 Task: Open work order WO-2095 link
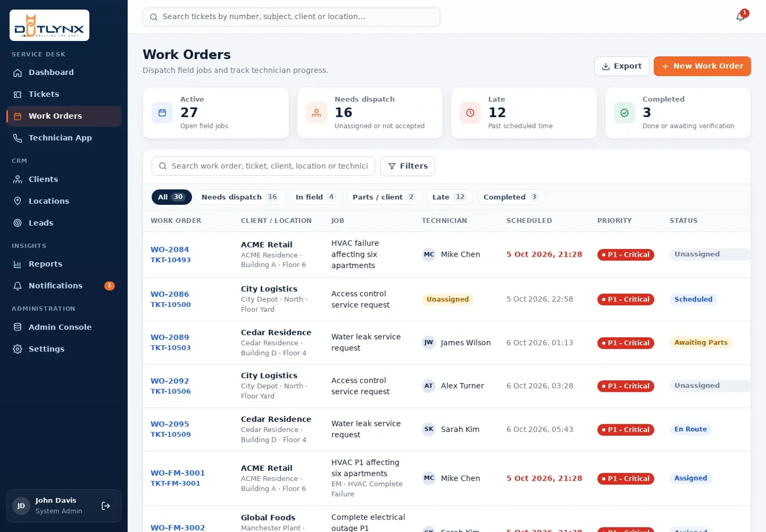(170, 424)
